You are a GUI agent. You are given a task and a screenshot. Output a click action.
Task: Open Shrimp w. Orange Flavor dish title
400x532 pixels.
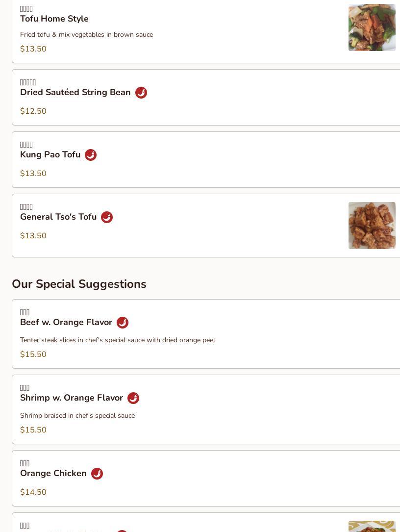[72, 398]
